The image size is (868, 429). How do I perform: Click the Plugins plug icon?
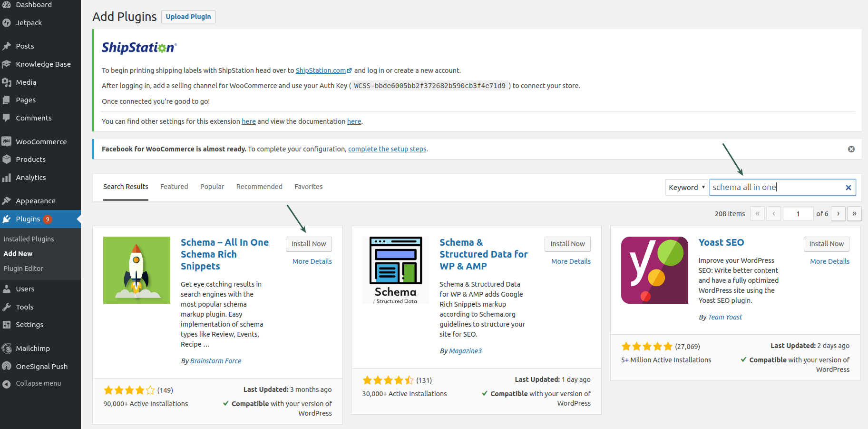7,219
